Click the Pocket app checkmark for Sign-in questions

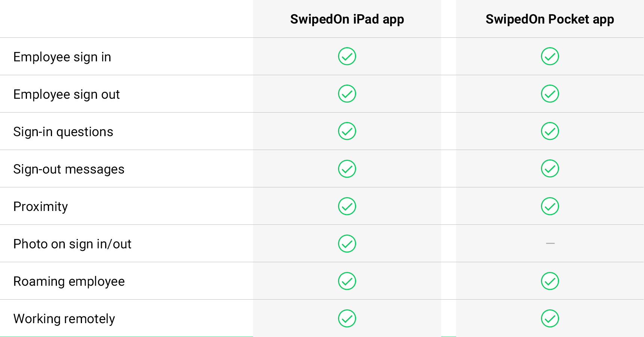(550, 131)
